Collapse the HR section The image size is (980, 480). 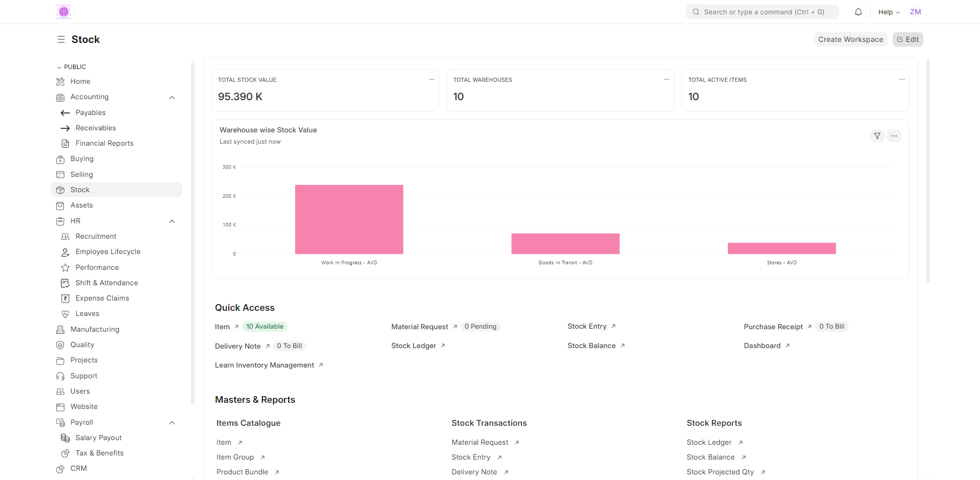172,221
